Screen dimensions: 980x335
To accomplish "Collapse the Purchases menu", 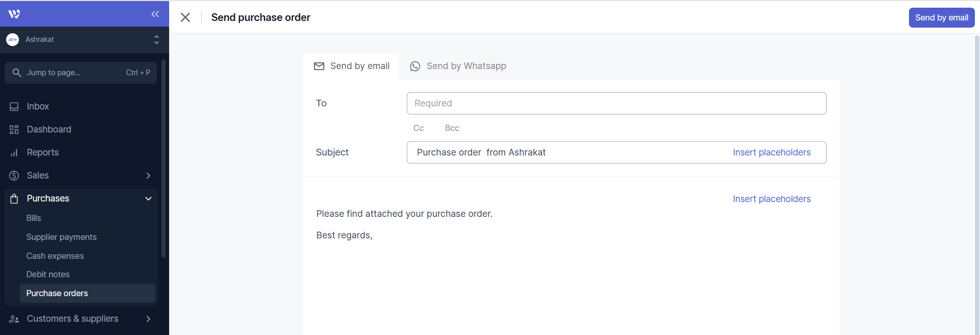I will pos(148,198).
